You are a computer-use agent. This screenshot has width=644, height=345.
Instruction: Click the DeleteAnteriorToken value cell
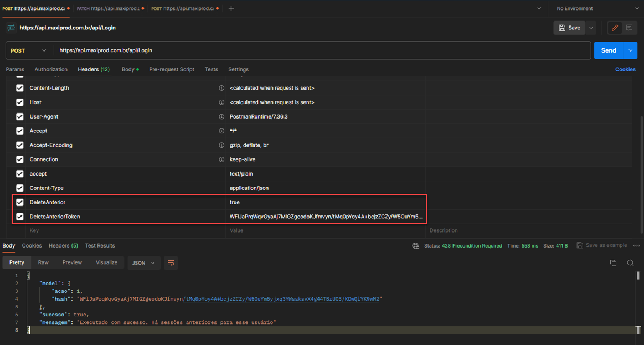[326, 217]
